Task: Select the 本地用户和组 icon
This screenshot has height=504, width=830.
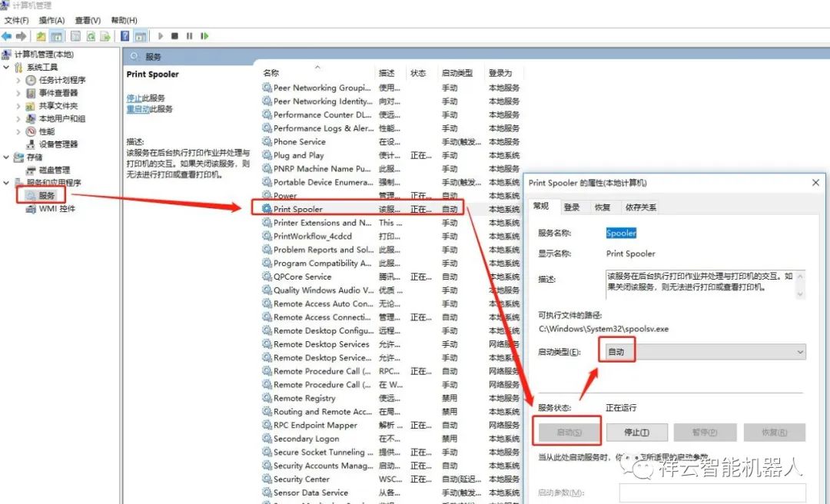Action: pyautogui.click(x=31, y=118)
